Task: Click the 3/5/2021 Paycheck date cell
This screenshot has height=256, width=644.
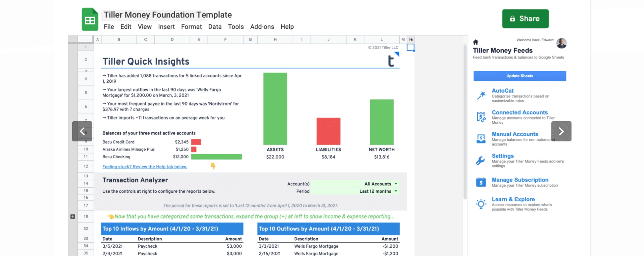Action: [112, 246]
